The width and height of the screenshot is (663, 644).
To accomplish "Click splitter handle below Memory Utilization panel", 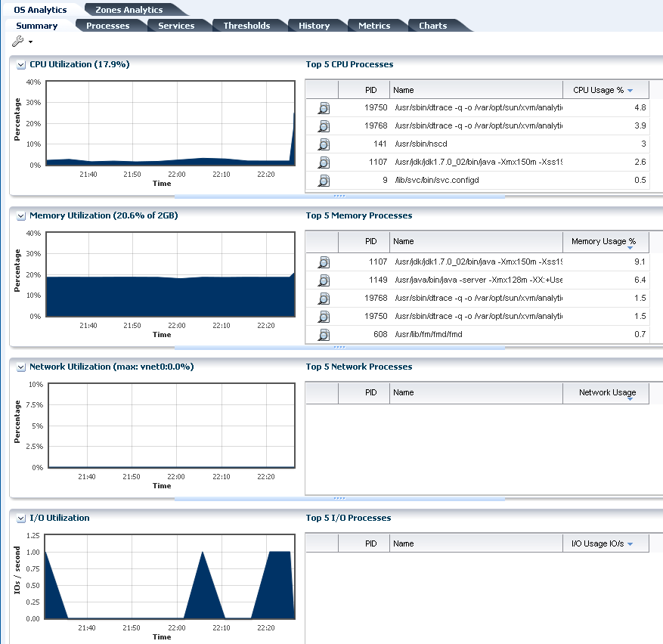I will click(x=339, y=347).
